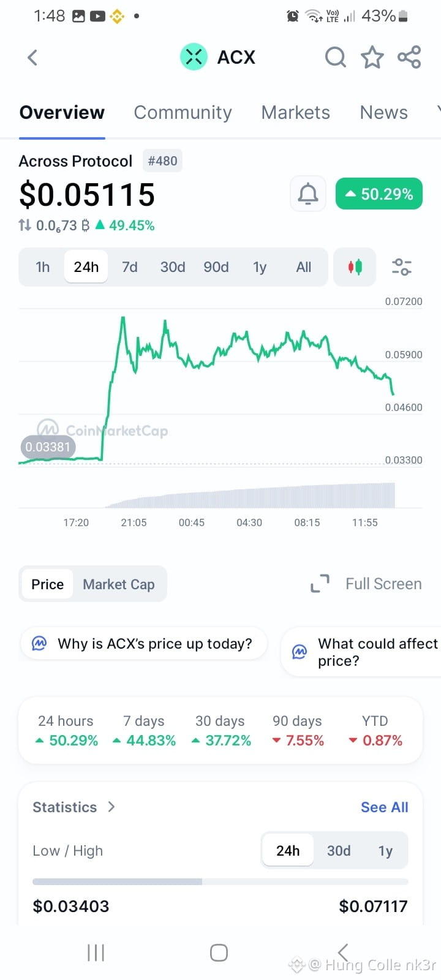The width and height of the screenshot is (441, 980).
Task: Tap the back arrow at top left
Action: (x=32, y=58)
